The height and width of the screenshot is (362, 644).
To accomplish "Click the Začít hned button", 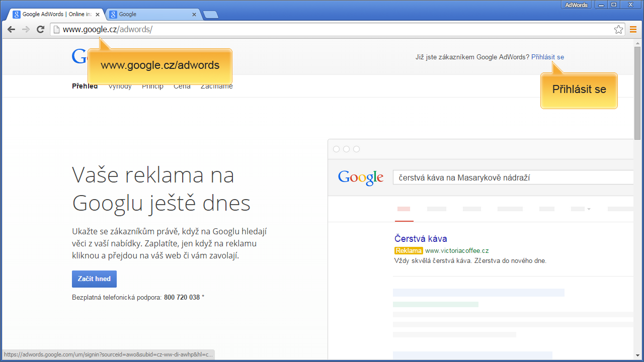I will 94,279.
